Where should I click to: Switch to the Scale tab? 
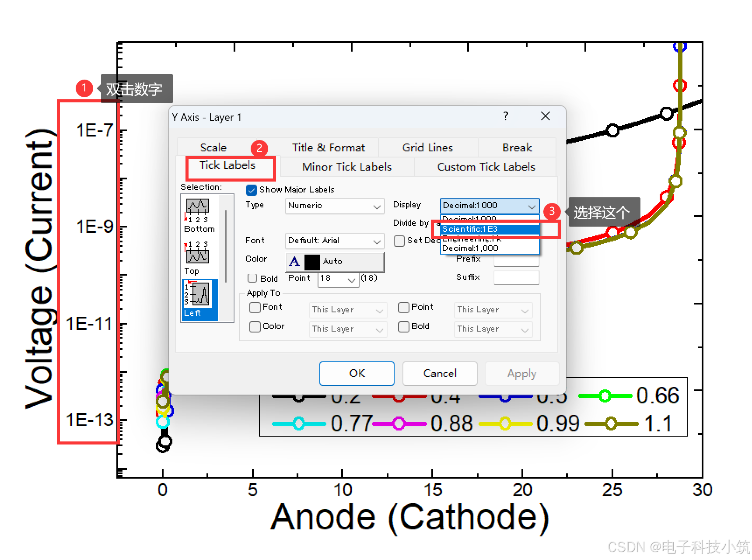pyautogui.click(x=213, y=148)
